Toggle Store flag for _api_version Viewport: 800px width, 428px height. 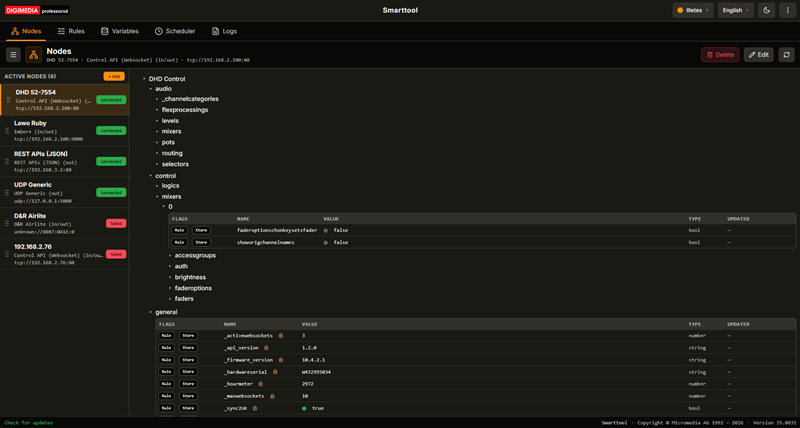188,348
